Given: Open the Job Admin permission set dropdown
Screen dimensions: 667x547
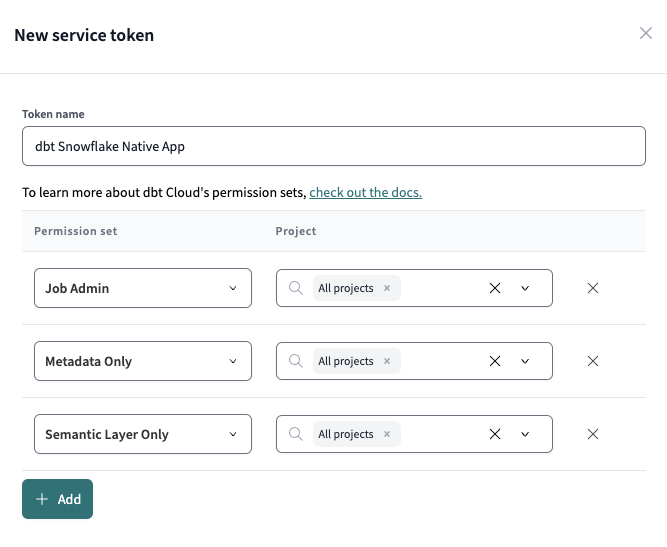Looking at the screenshot, I should click(x=142, y=288).
